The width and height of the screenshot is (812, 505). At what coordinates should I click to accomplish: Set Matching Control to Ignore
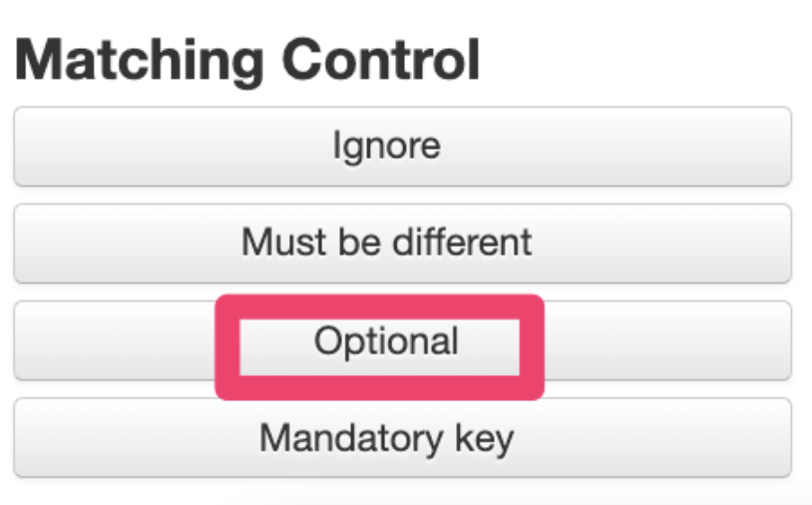[x=402, y=146]
